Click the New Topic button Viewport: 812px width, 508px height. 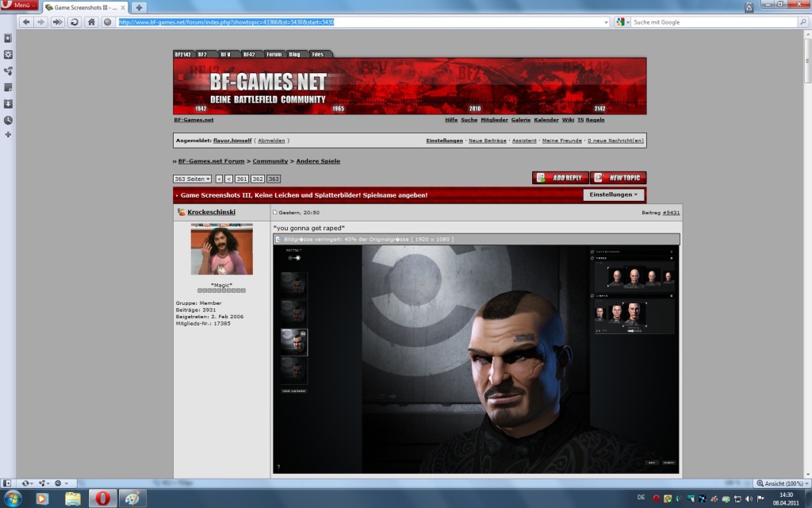click(x=618, y=178)
